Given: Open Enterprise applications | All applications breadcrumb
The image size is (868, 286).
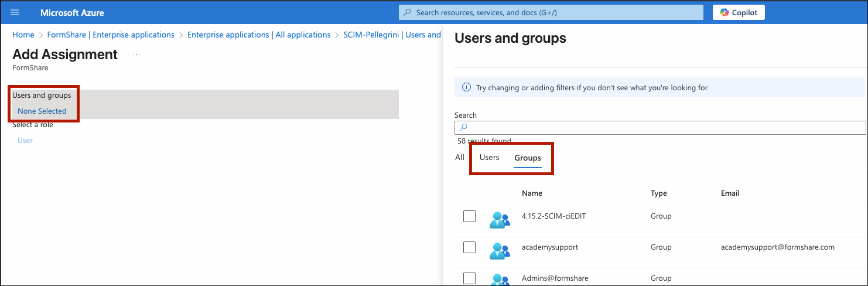Looking at the screenshot, I should [x=259, y=35].
